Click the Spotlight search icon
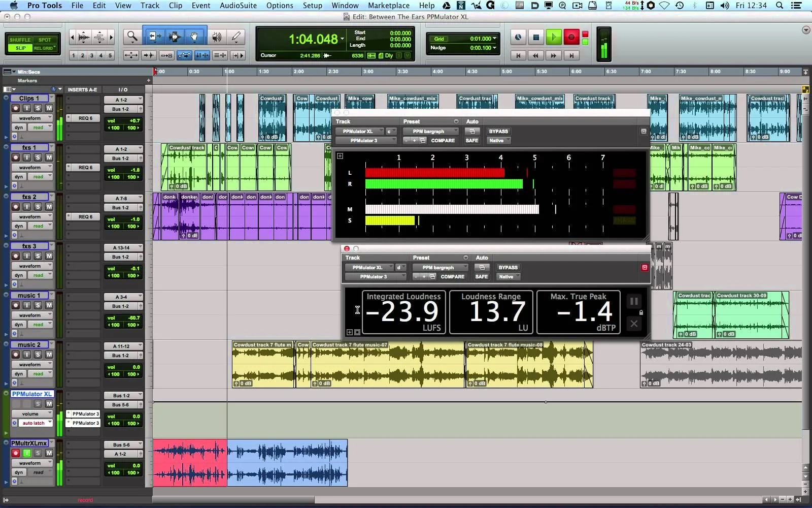The image size is (812, 508). 780,6
